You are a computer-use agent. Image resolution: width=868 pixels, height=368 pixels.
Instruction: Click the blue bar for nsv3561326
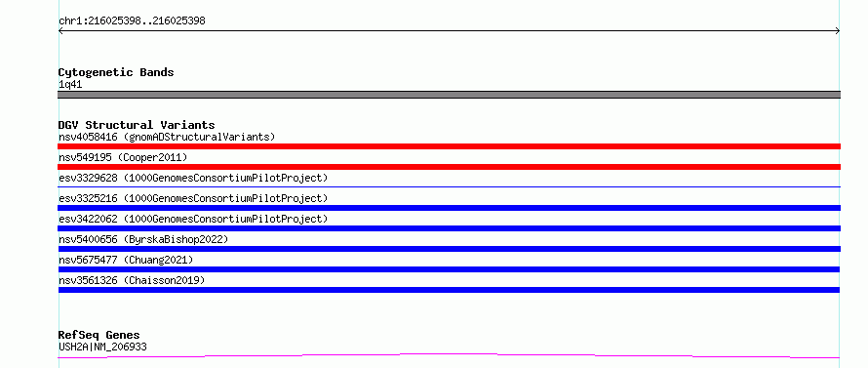449,290
